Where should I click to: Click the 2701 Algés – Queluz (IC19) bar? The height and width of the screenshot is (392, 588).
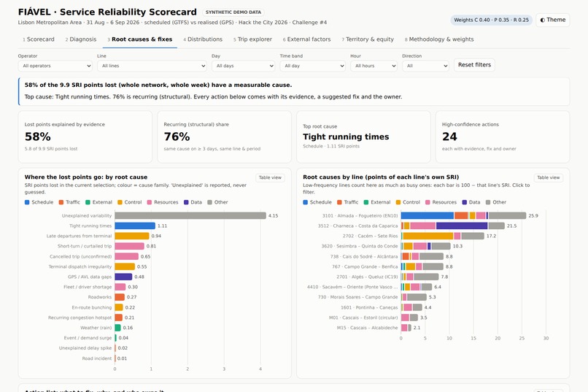tap(419, 277)
